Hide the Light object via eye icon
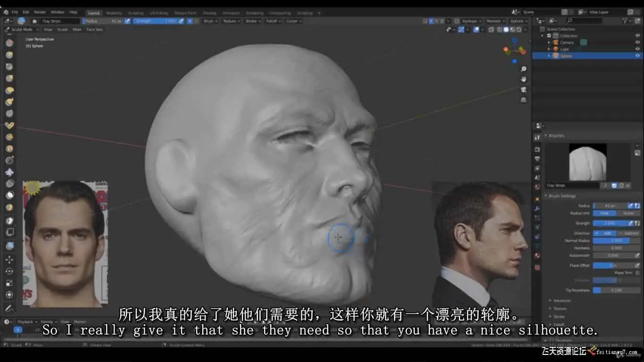Image resolution: width=644 pixels, height=362 pixels. 637,49
